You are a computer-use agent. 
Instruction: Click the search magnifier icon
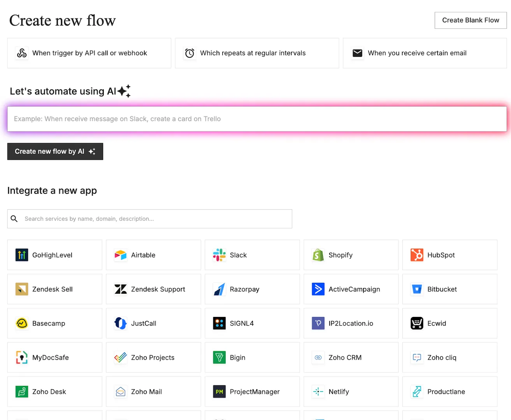[x=14, y=219]
